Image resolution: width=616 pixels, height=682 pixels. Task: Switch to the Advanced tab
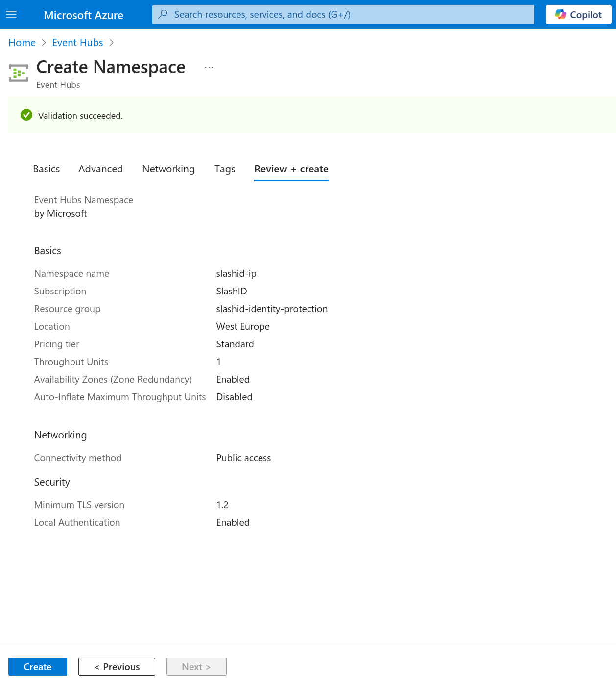[x=100, y=169]
